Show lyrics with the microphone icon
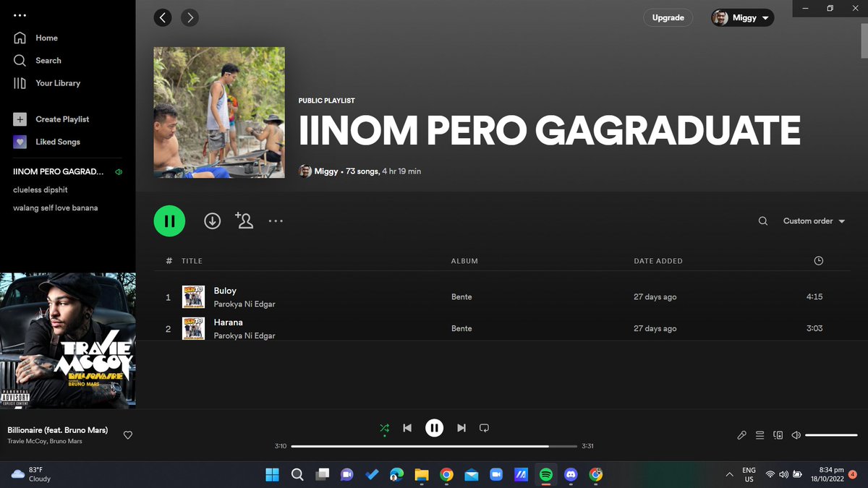 coord(741,435)
